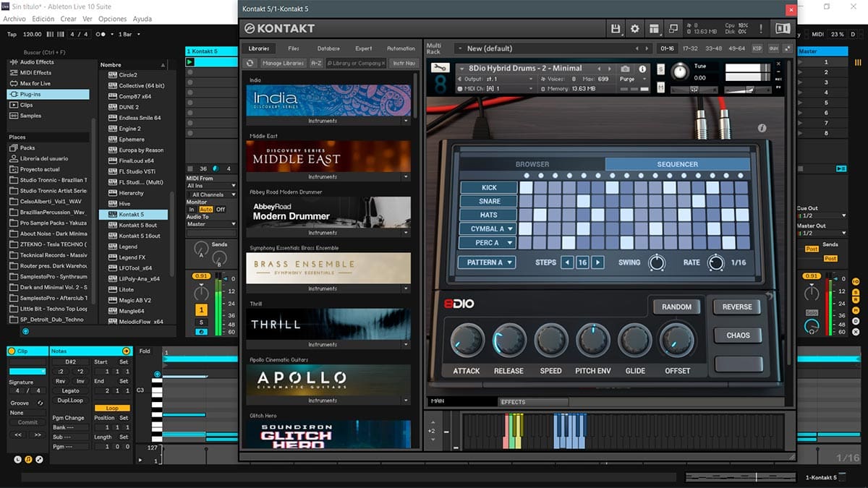Set Monitor to Off
Image resolution: width=868 pixels, height=488 pixels.
[x=221, y=209]
